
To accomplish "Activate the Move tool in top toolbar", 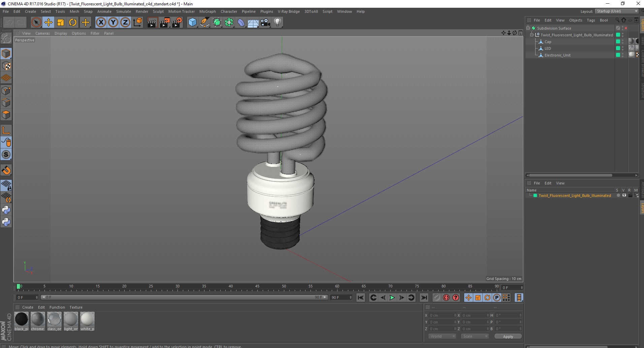I will pyautogui.click(x=49, y=23).
